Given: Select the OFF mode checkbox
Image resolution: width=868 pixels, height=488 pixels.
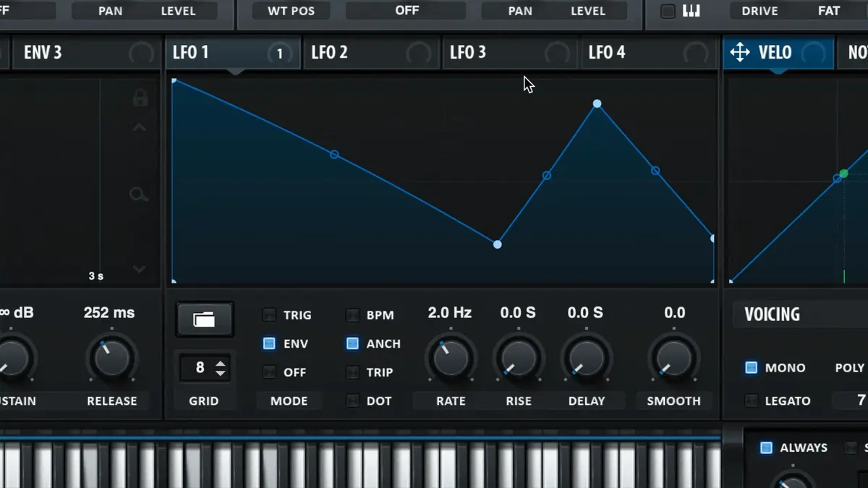Looking at the screenshot, I should tap(269, 372).
